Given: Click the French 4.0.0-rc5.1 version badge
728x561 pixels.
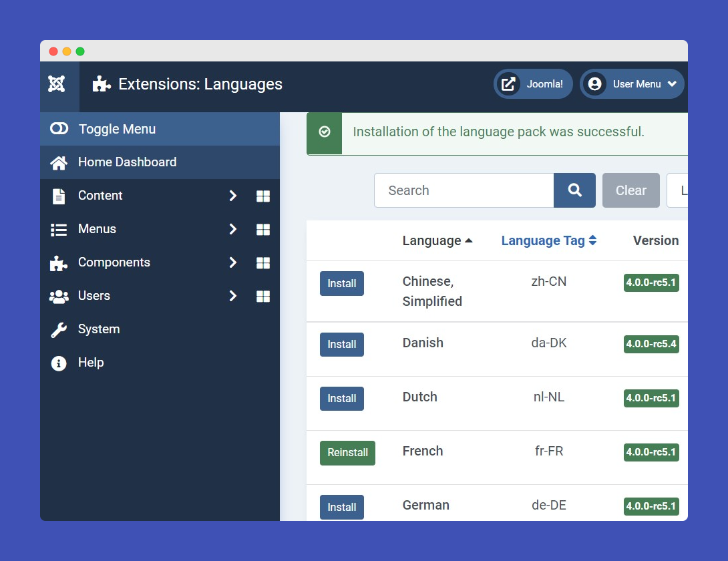Looking at the screenshot, I should pyautogui.click(x=651, y=452).
